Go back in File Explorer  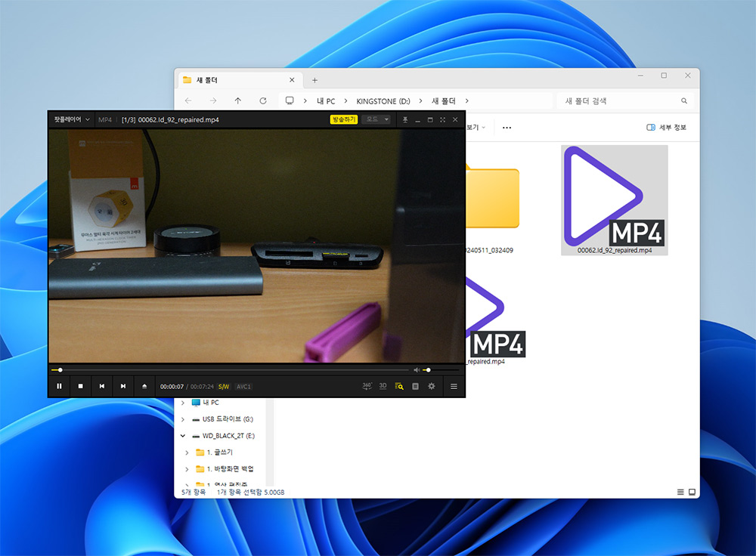click(188, 100)
